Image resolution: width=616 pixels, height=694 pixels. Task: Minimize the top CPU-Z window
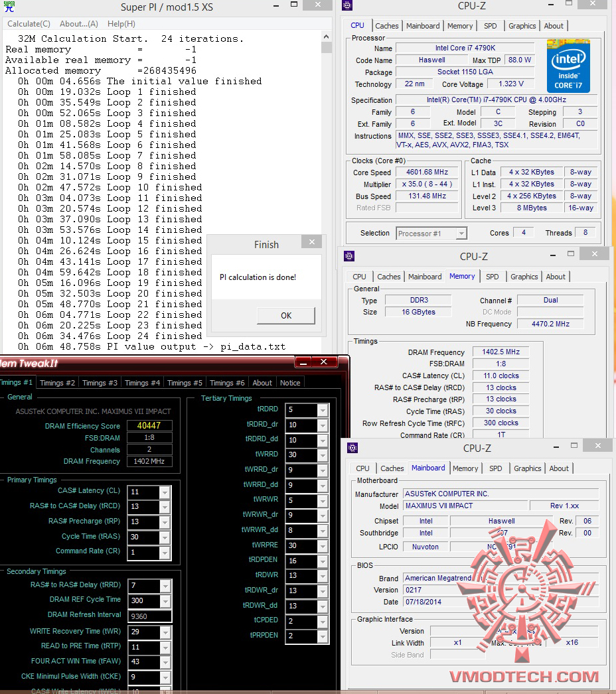pyautogui.click(x=551, y=5)
